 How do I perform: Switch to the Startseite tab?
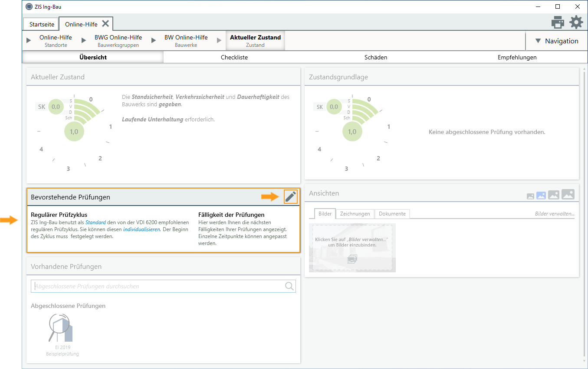point(42,24)
